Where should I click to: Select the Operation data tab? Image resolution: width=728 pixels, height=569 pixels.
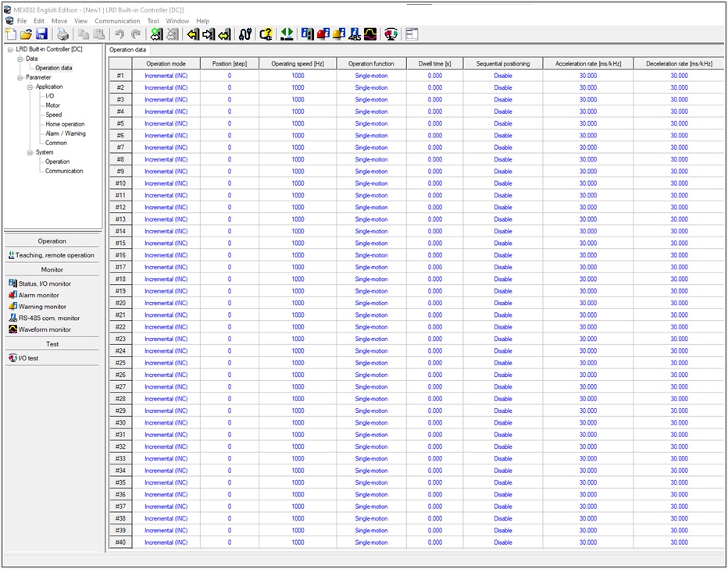(127, 50)
